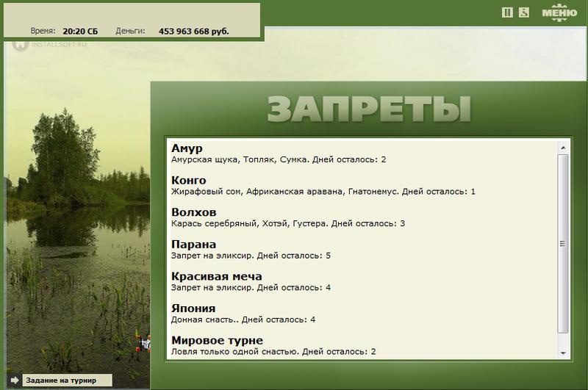Pause the game with the pause icon
The height and width of the screenshot is (390, 588).
coord(507,12)
